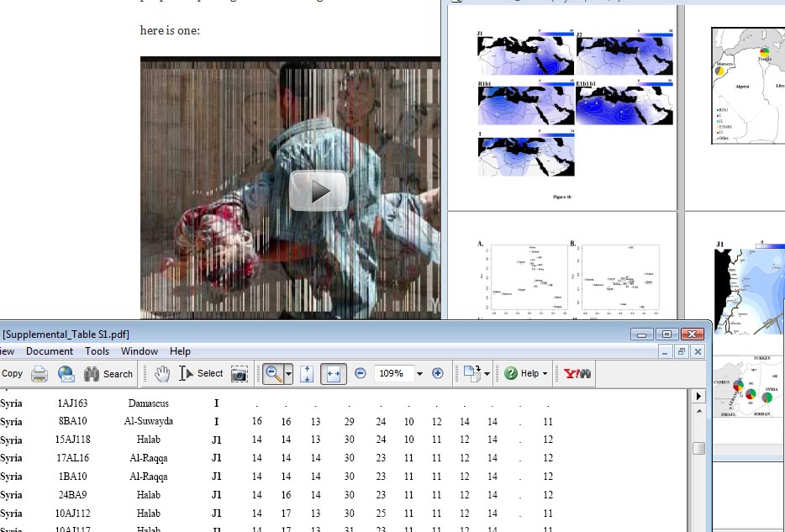This screenshot has height=532, width=785.
Task: Switch to Fit Page height view
Action: pyautogui.click(x=307, y=374)
